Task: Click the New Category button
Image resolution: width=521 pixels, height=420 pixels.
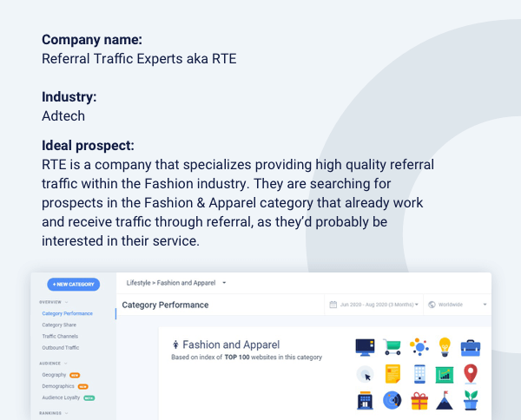Action: (x=73, y=284)
